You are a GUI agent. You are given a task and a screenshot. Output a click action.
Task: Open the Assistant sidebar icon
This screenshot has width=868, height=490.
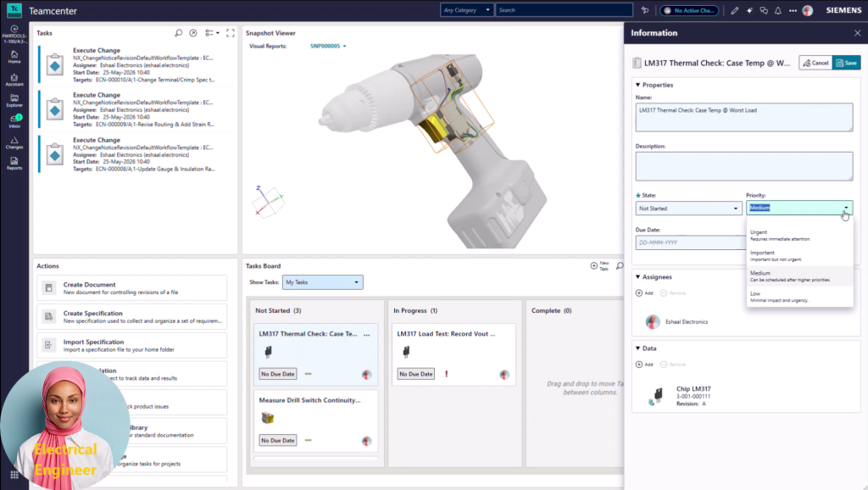14,80
